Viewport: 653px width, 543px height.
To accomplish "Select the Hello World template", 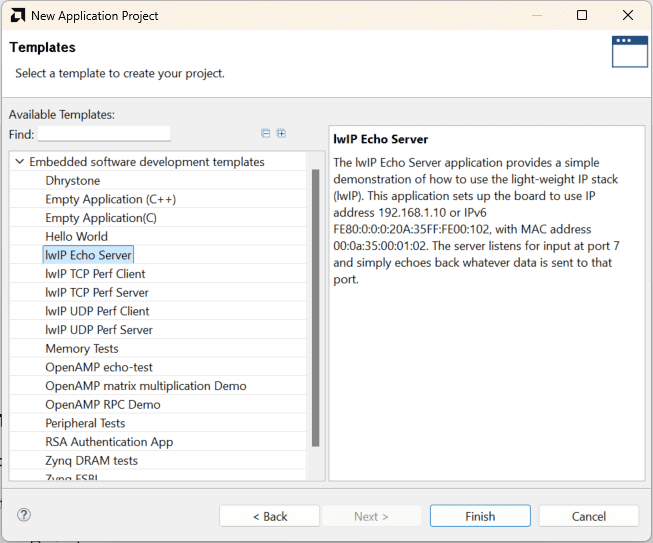I will coord(76,236).
